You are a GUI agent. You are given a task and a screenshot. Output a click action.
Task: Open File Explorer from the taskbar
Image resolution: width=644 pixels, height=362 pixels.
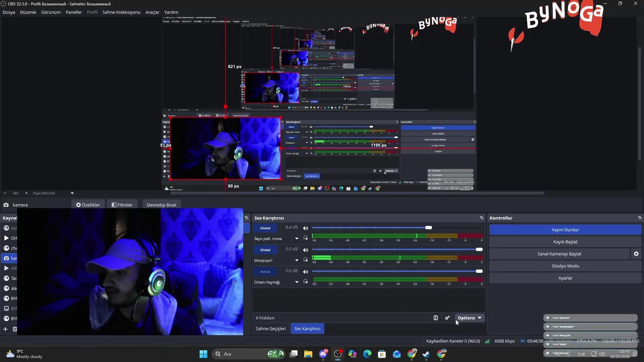(x=308, y=354)
